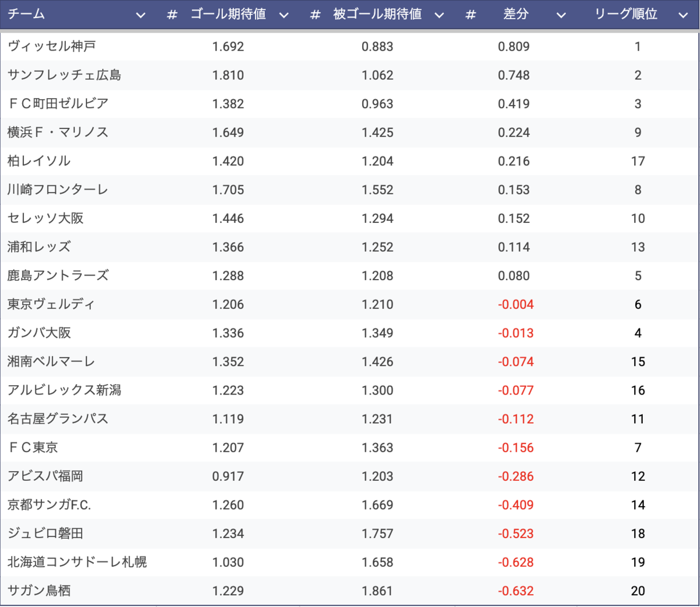Click the 0.883 conceded expectation value

tap(377, 47)
